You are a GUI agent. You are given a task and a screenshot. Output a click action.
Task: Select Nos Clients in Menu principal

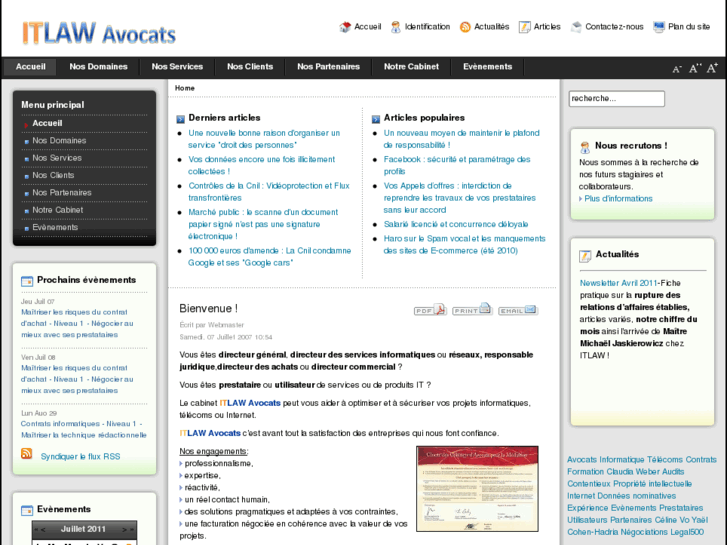pos(53,175)
